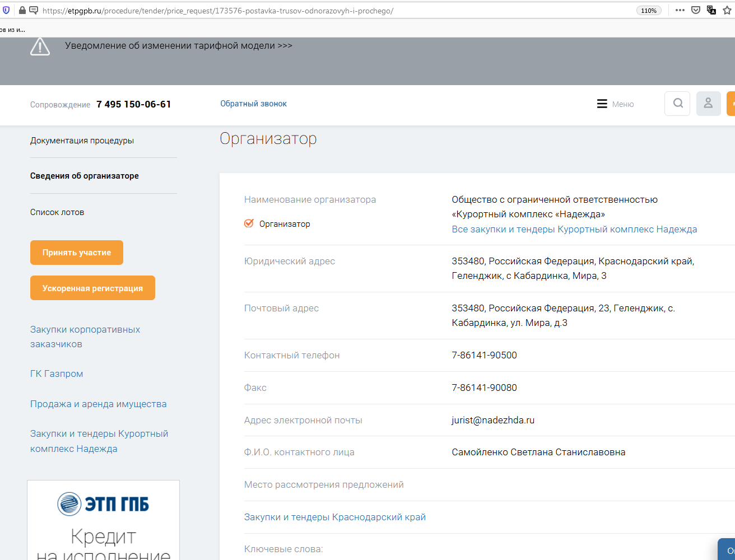
Task: Click the Место рассмотрения предложений label
Action: coord(324,484)
